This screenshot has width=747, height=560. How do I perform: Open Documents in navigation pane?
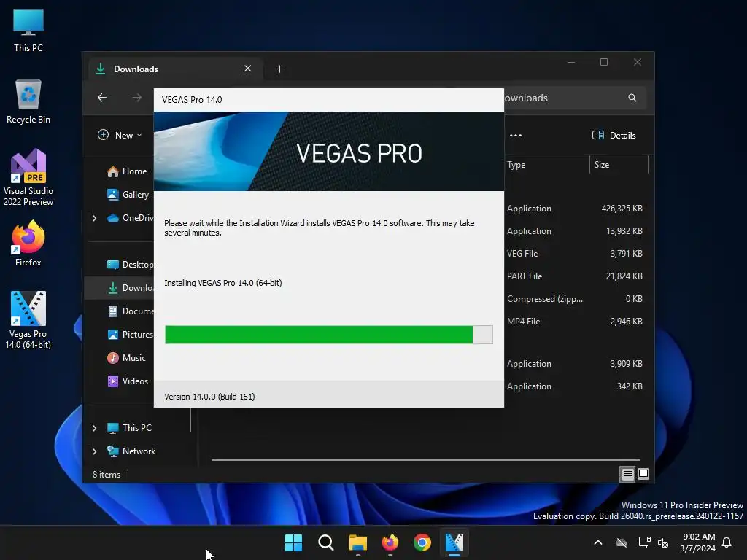pos(131,311)
